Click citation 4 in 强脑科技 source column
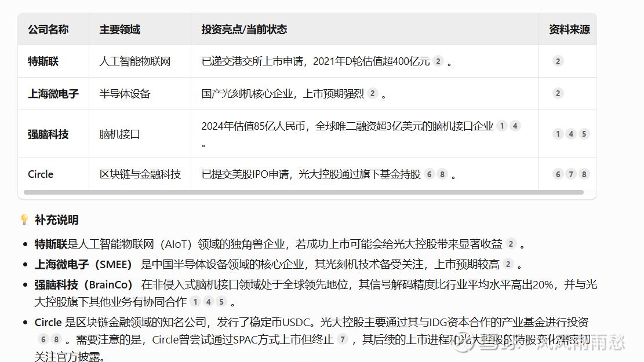 point(571,133)
